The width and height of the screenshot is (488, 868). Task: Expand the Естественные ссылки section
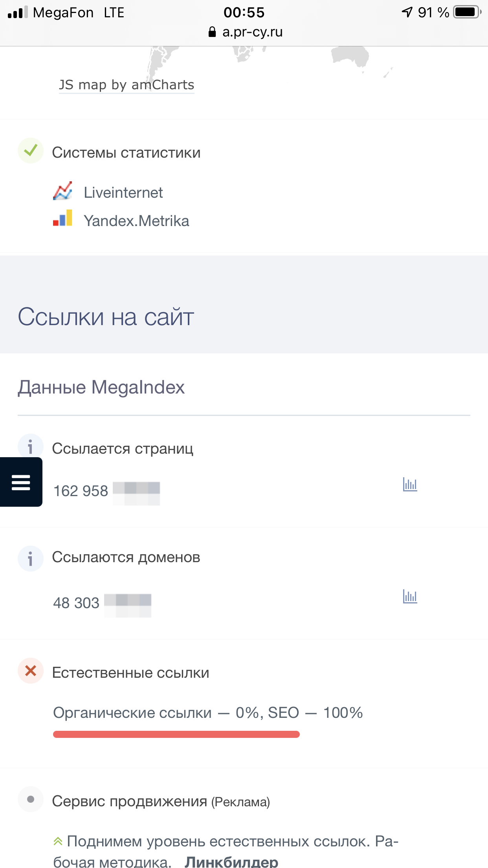[x=130, y=673]
